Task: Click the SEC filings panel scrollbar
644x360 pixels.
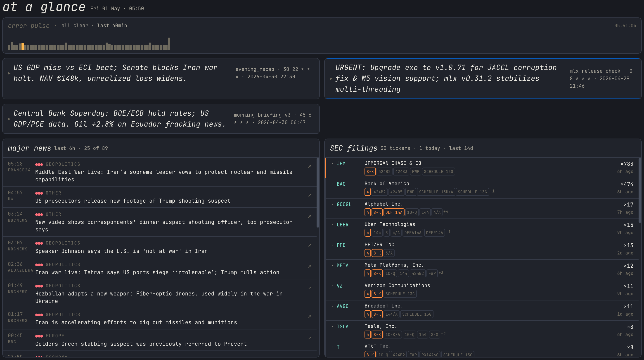Action: [x=640, y=190]
